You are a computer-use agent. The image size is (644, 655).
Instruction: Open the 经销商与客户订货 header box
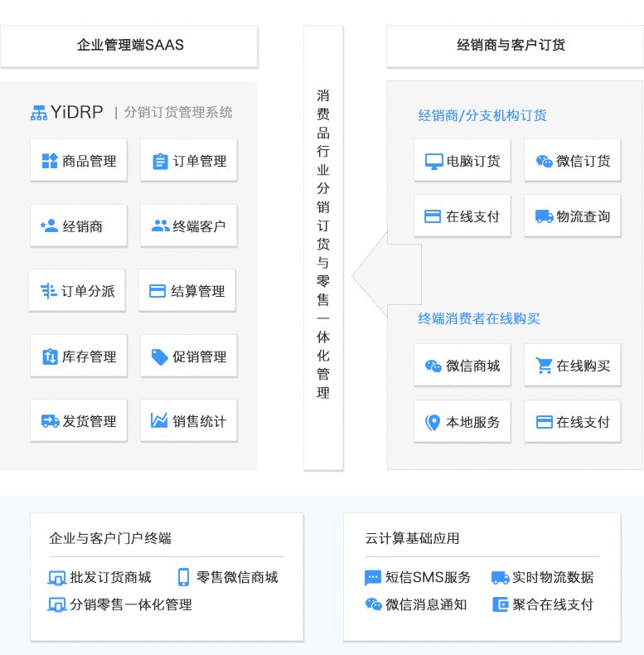tap(515, 46)
